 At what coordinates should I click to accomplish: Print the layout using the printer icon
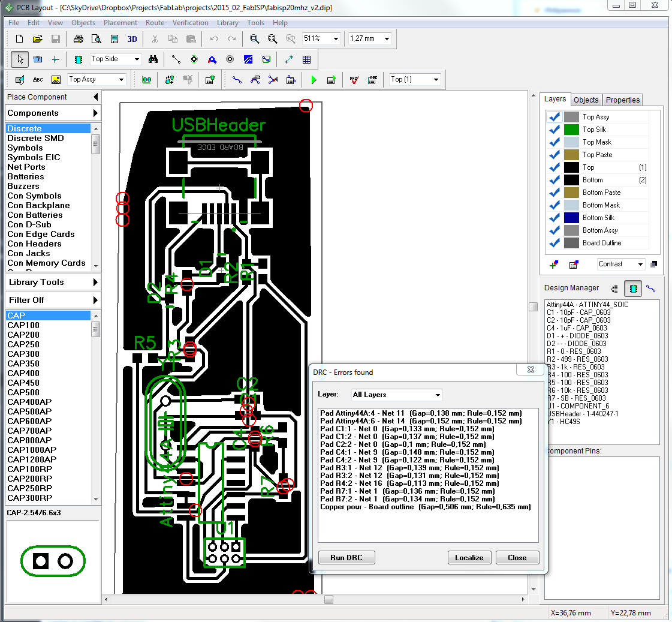(x=78, y=38)
